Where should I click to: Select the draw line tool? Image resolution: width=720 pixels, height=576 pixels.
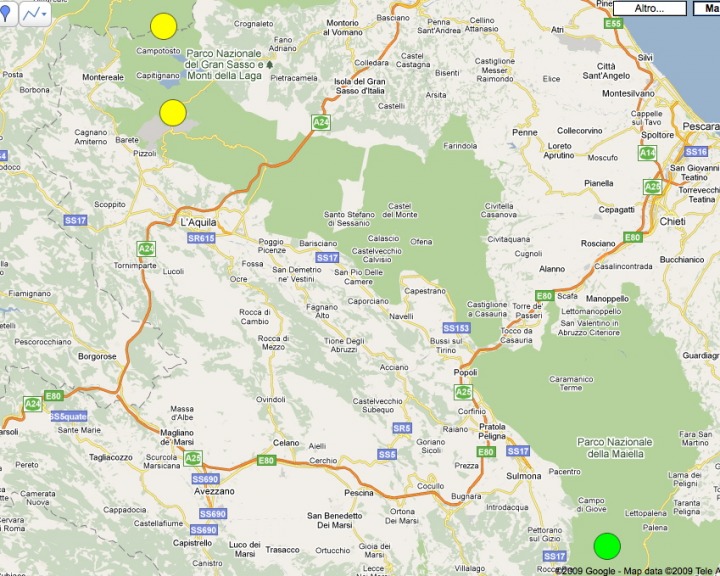coord(31,14)
